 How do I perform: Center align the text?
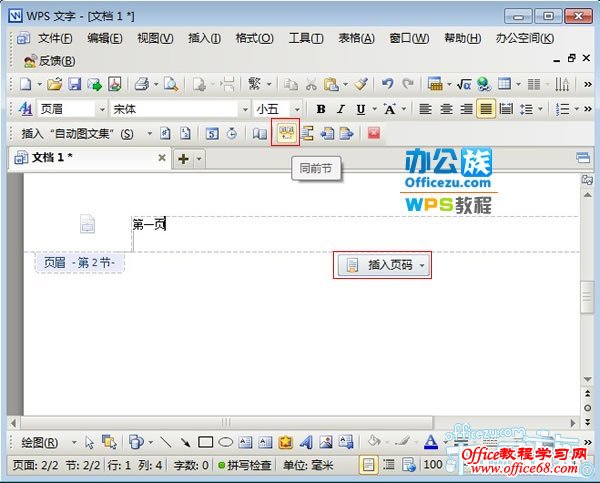446,109
